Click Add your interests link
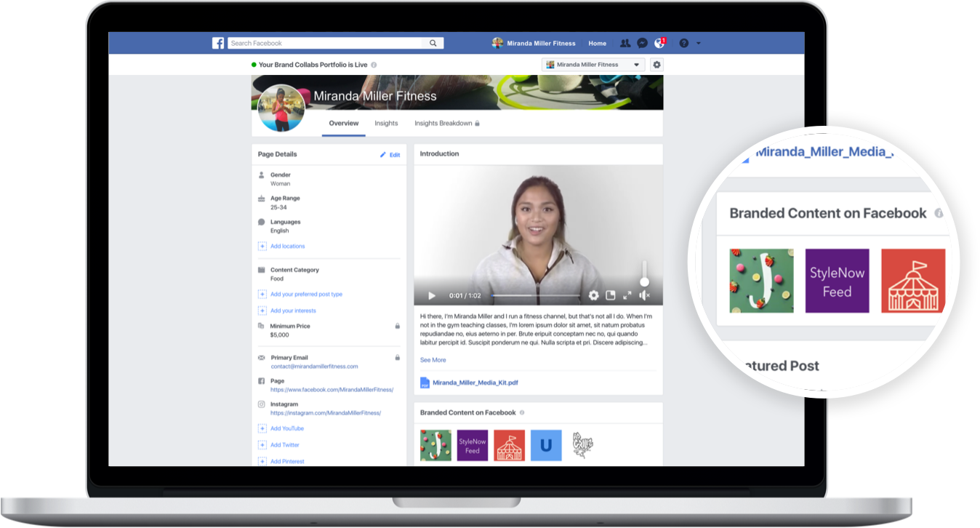Image resolution: width=980 pixels, height=528 pixels. click(293, 311)
